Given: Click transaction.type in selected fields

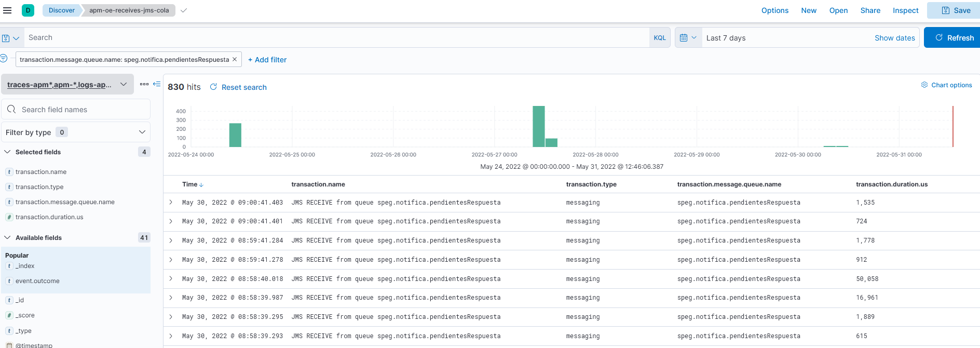Looking at the screenshot, I should pos(39,187).
